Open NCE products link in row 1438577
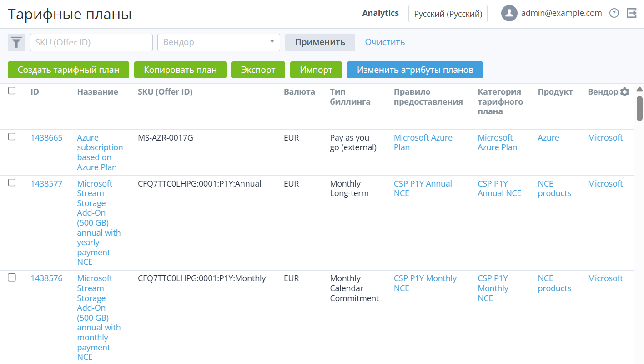This screenshot has width=644, height=364. pos(554,188)
